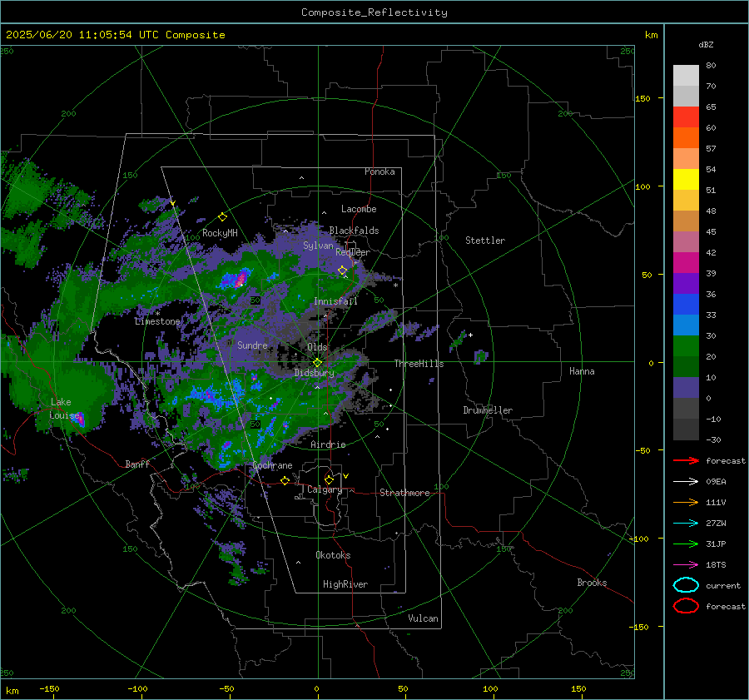
Task: Click the -100 tick on right axis
Action: [x=638, y=539]
